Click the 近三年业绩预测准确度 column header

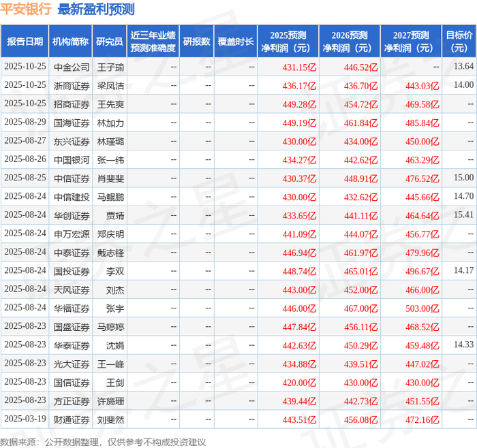[153, 42]
